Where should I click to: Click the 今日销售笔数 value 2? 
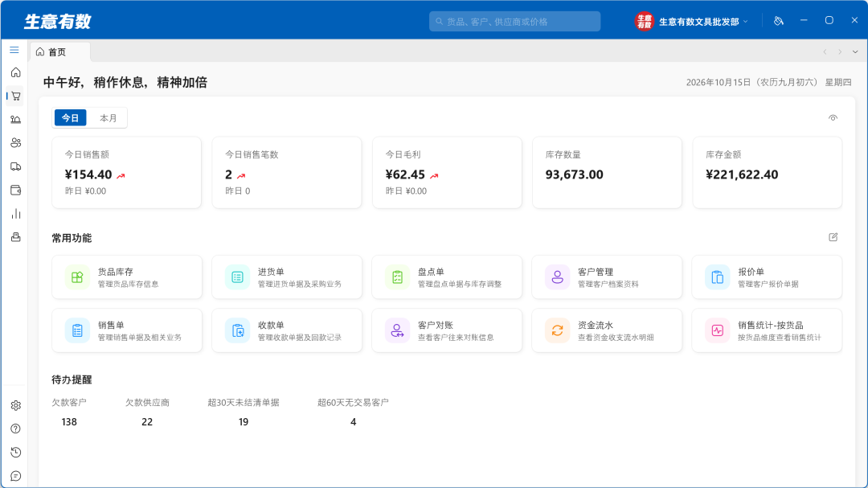[x=228, y=174]
